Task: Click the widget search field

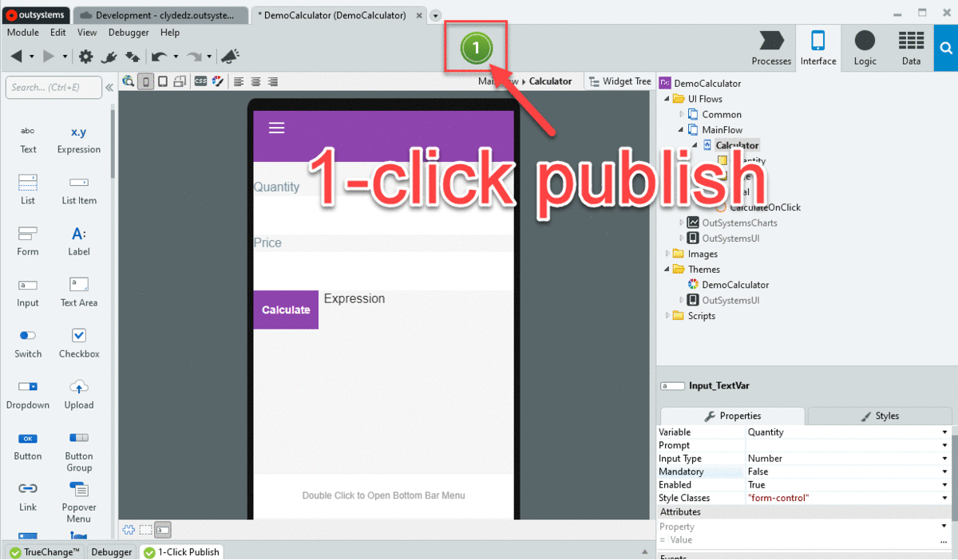Action: [x=53, y=88]
